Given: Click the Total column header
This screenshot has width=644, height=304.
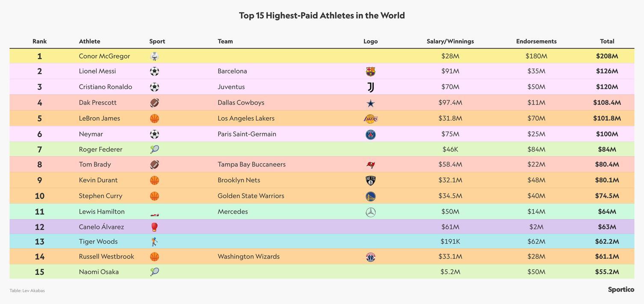Looking at the screenshot, I should (x=607, y=42).
